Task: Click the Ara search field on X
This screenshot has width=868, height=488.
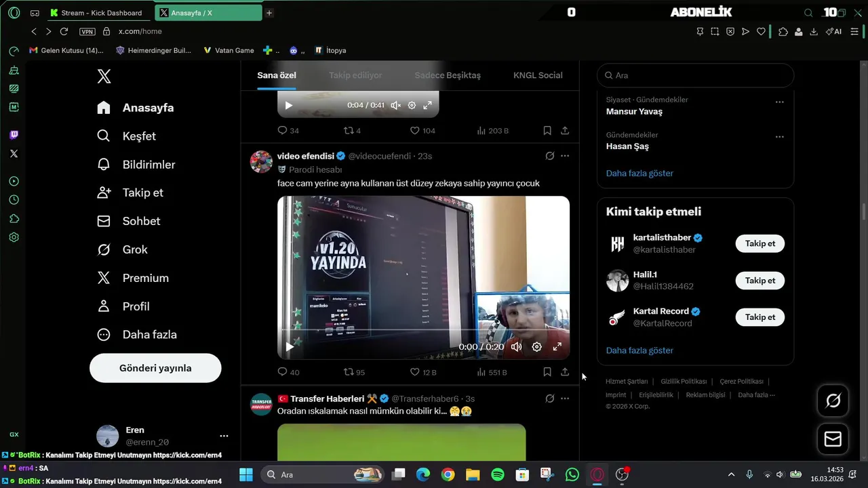Action: point(695,75)
